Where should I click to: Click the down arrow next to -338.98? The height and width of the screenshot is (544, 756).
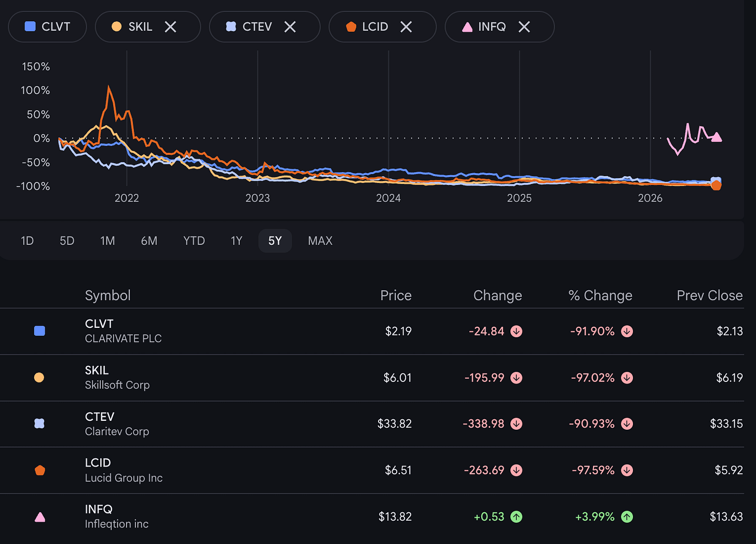point(516,423)
